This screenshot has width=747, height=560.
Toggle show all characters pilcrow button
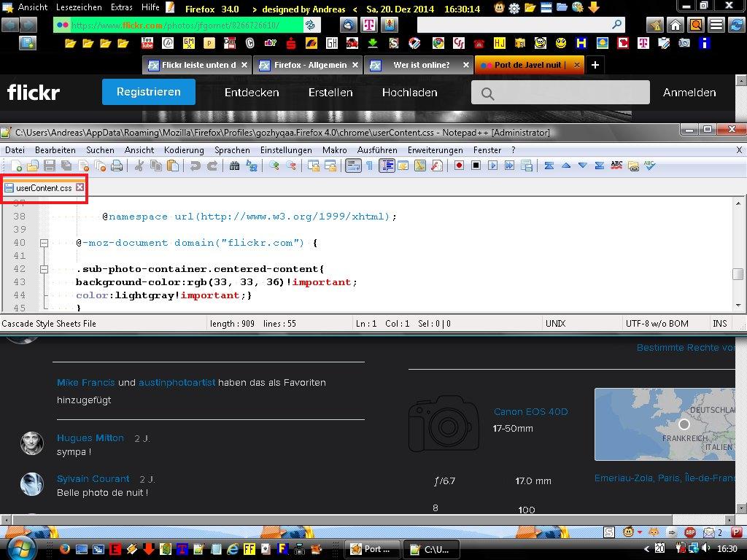coord(369,166)
